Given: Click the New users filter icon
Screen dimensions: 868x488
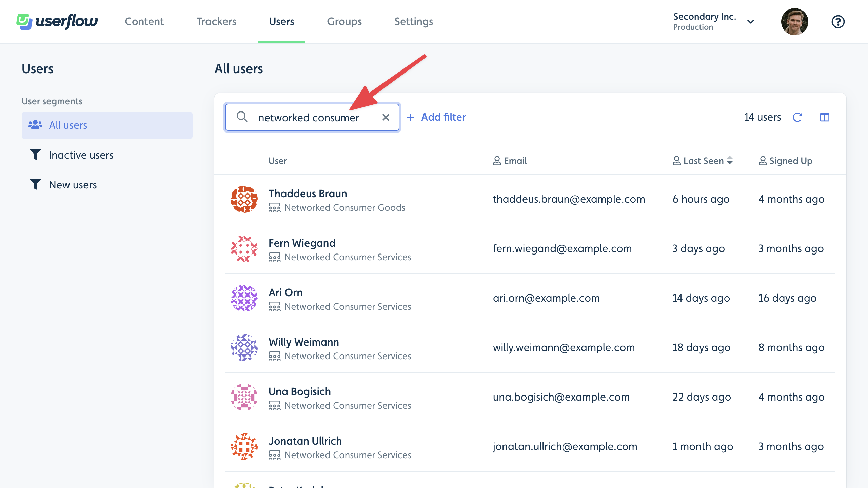Looking at the screenshot, I should click(x=35, y=184).
